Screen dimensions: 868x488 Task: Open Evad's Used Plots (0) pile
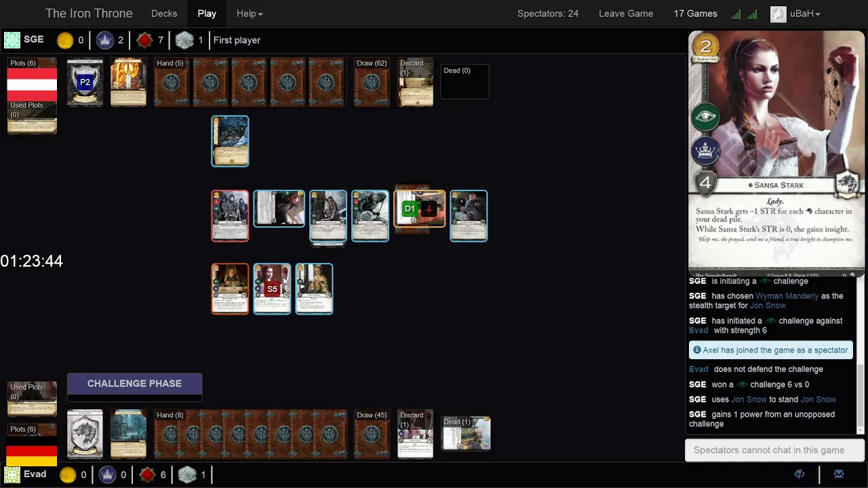pyautogui.click(x=32, y=400)
